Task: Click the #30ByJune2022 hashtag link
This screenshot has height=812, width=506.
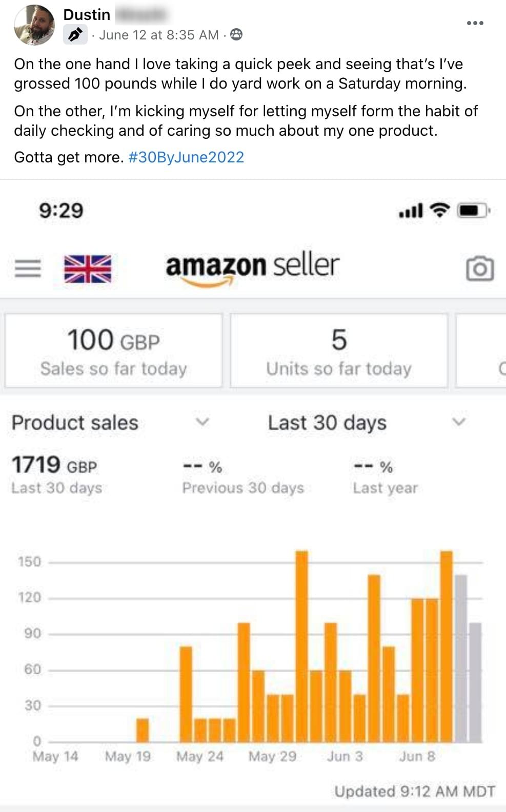Action: pyautogui.click(x=186, y=157)
